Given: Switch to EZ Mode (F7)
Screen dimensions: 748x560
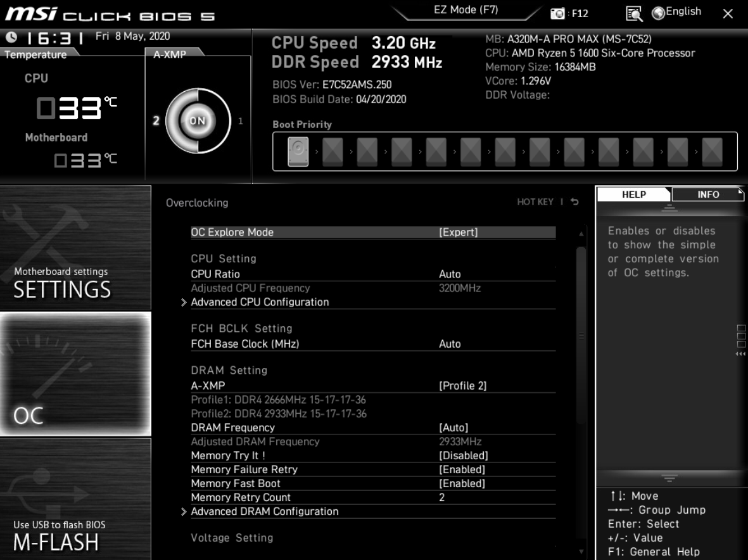Looking at the screenshot, I should [466, 10].
